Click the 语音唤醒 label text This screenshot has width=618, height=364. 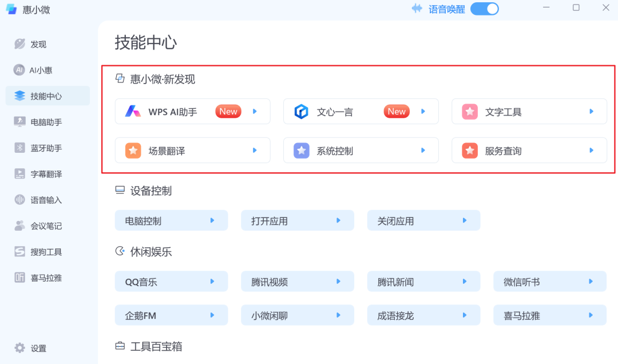point(446,9)
